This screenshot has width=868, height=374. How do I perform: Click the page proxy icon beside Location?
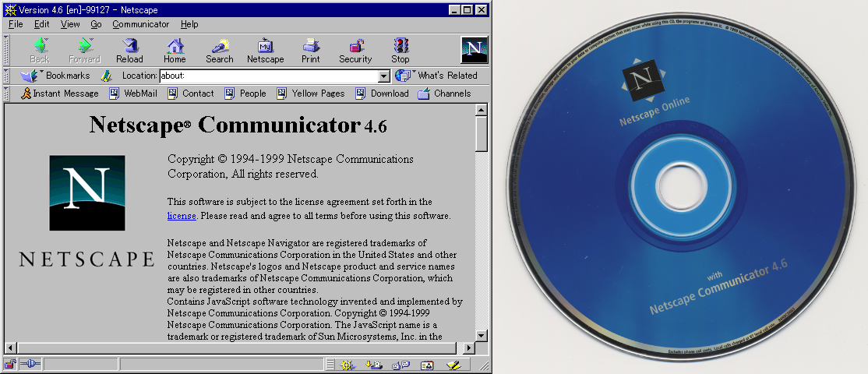pos(106,76)
